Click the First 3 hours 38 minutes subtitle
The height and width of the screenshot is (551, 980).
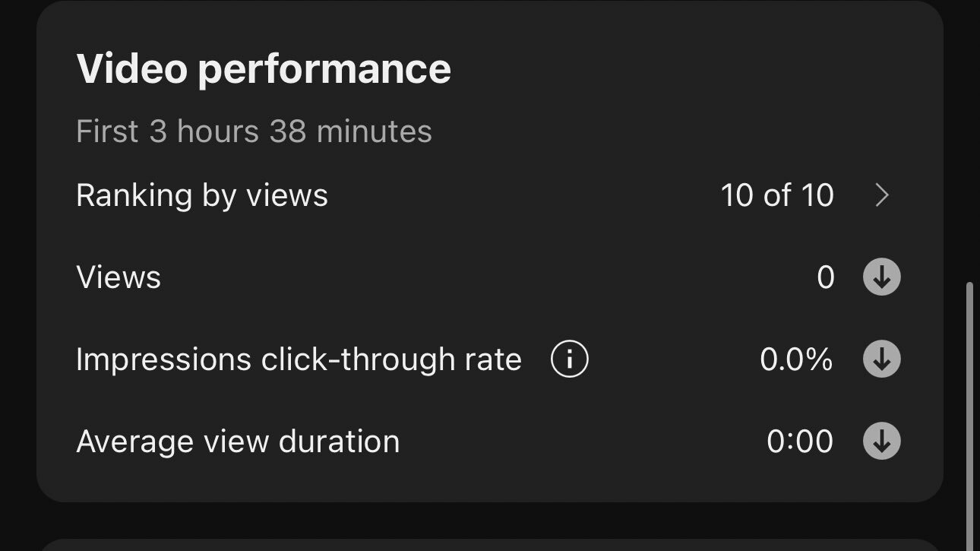(x=254, y=131)
